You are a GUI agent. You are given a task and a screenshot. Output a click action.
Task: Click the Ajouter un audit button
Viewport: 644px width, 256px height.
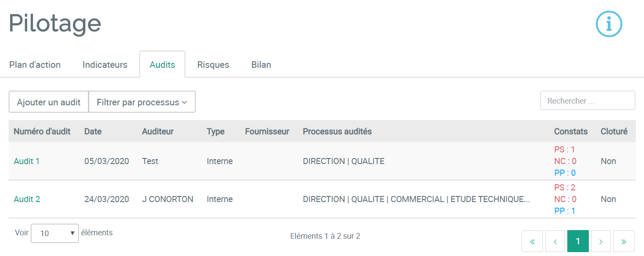click(x=49, y=102)
